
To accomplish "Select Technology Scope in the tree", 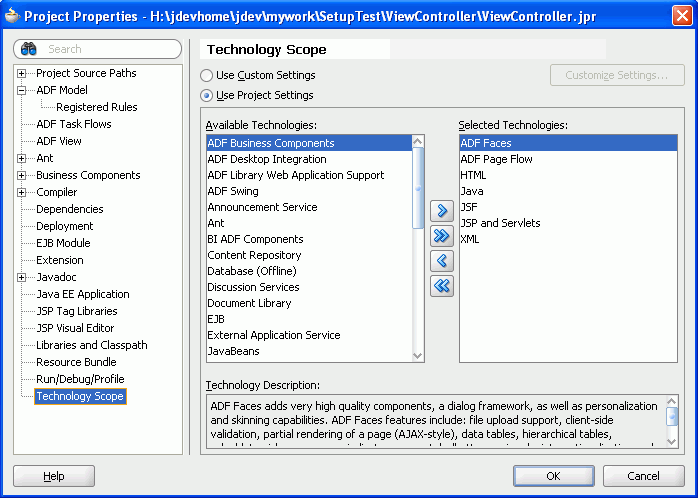I will pos(80,396).
